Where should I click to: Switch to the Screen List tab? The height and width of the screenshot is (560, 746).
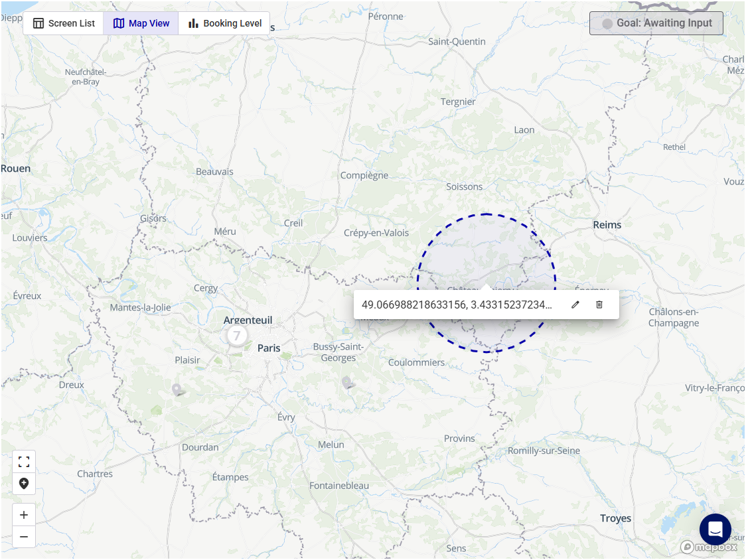pyautogui.click(x=64, y=23)
